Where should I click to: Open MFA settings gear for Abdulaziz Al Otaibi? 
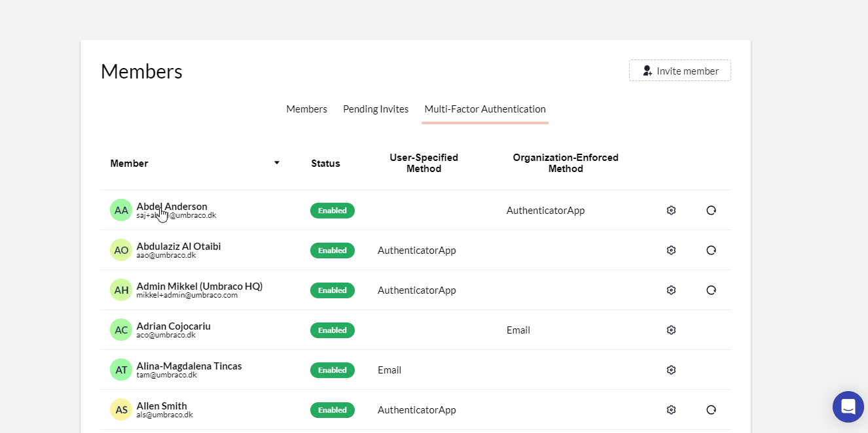671,250
